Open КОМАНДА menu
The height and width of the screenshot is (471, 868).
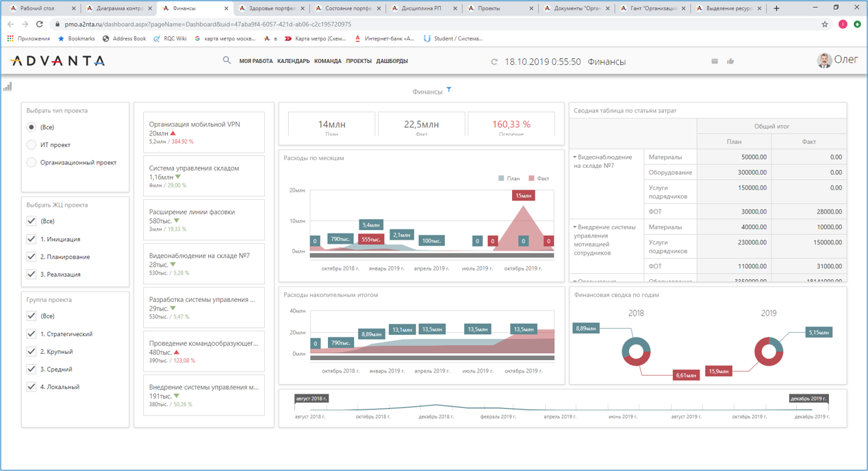coord(328,61)
